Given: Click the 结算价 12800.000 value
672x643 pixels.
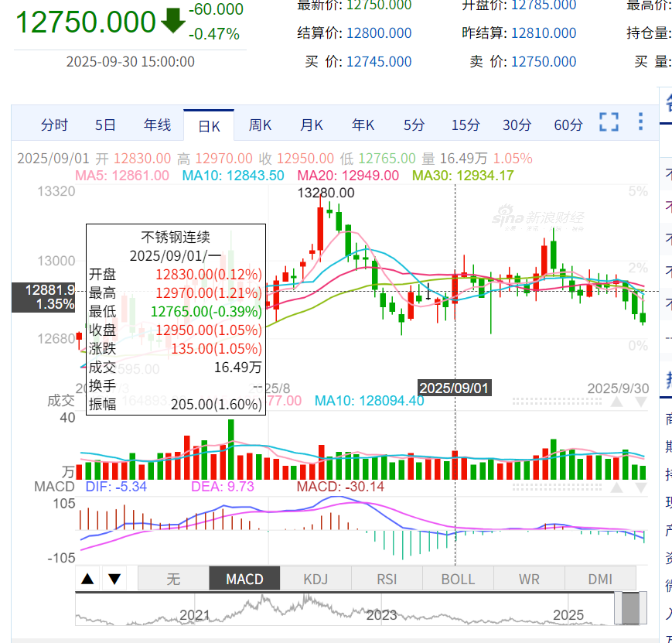Looking at the screenshot, I should (379, 33).
